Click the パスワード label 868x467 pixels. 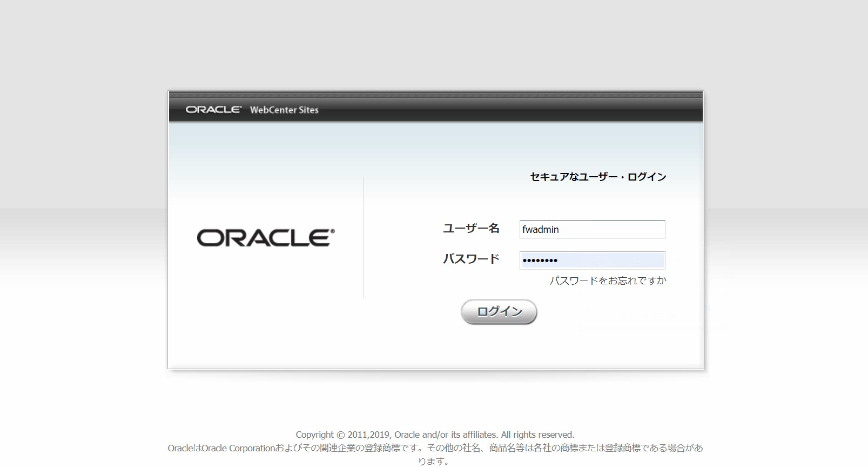tap(471, 259)
